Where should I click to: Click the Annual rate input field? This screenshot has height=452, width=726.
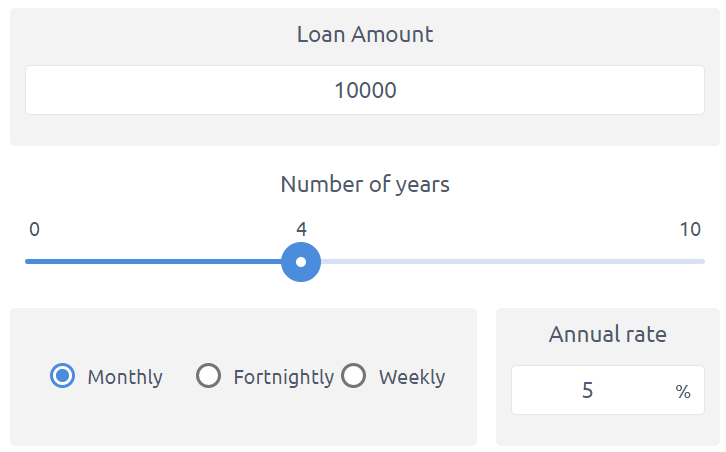(608, 390)
